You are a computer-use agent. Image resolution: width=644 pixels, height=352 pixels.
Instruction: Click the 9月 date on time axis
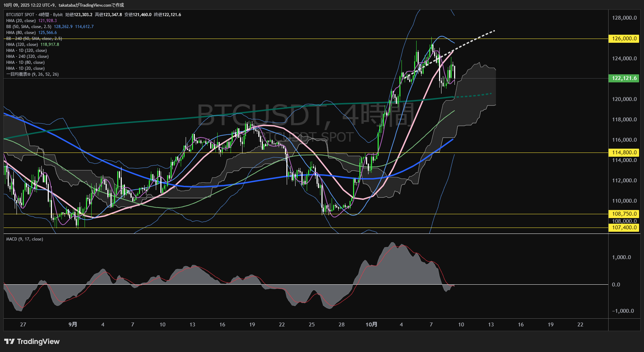[73, 325]
